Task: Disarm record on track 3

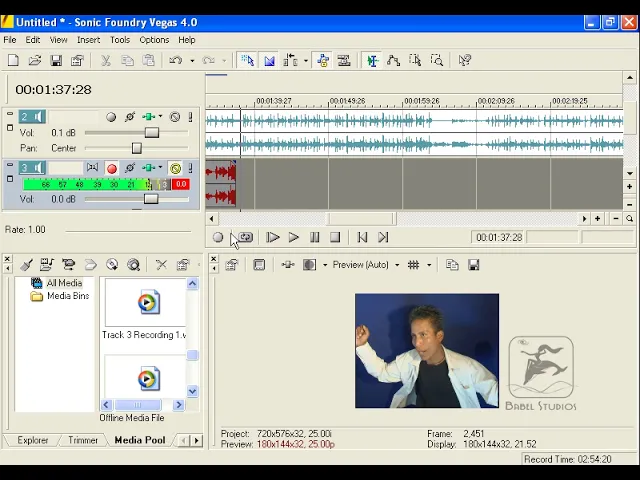Action: [111, 169]
